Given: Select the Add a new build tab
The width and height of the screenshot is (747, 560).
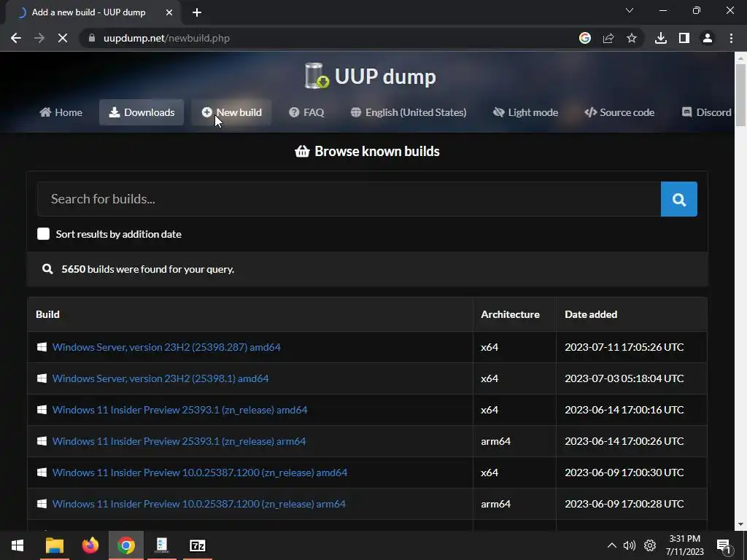Looking at the screenshot, I should point(88,12).
